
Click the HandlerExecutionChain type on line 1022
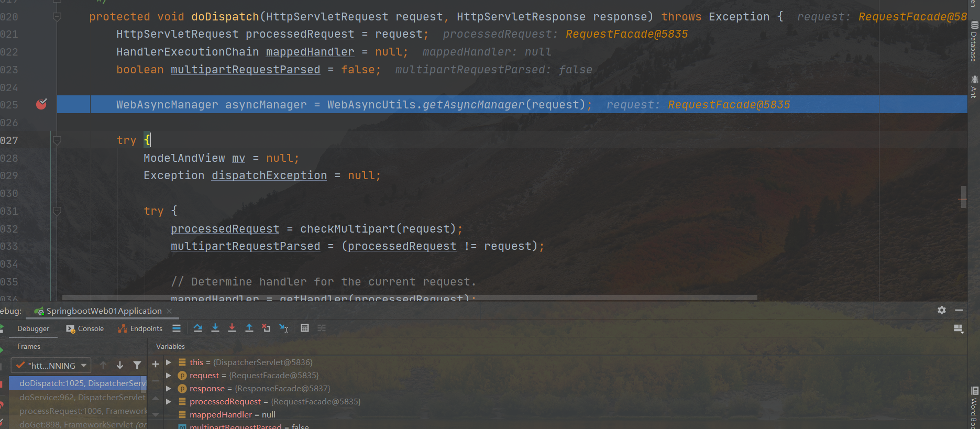tap(188, 52)
